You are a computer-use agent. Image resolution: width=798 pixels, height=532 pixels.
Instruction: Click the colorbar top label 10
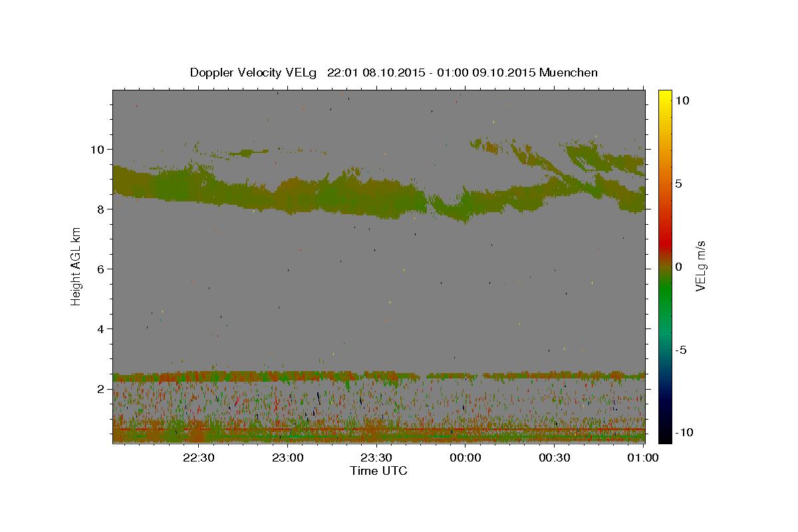tap(682, 100)
